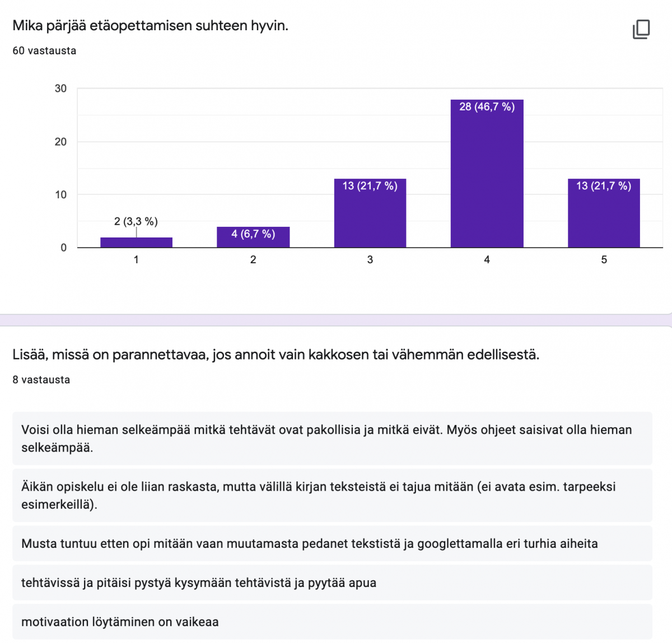This screenshot has height=643, width=672.
Task: Select the tallest bar, rating 4
Action: 487,179
